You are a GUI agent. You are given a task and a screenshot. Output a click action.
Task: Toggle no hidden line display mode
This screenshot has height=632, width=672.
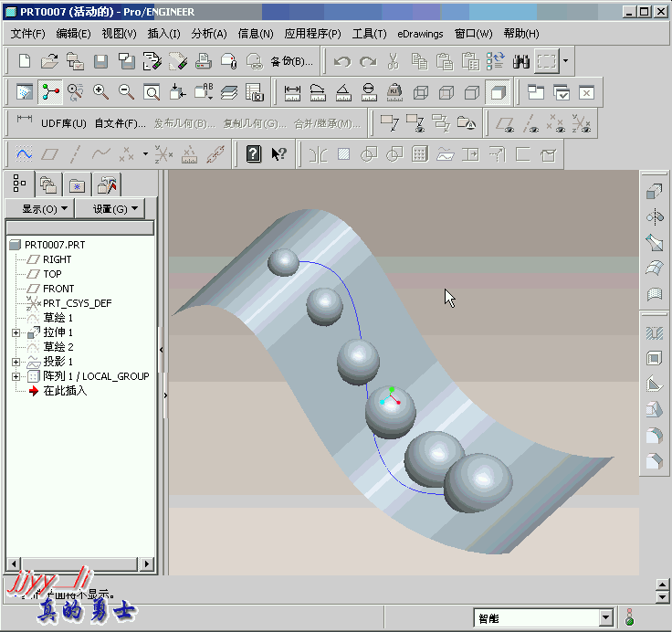pos(472,92)
